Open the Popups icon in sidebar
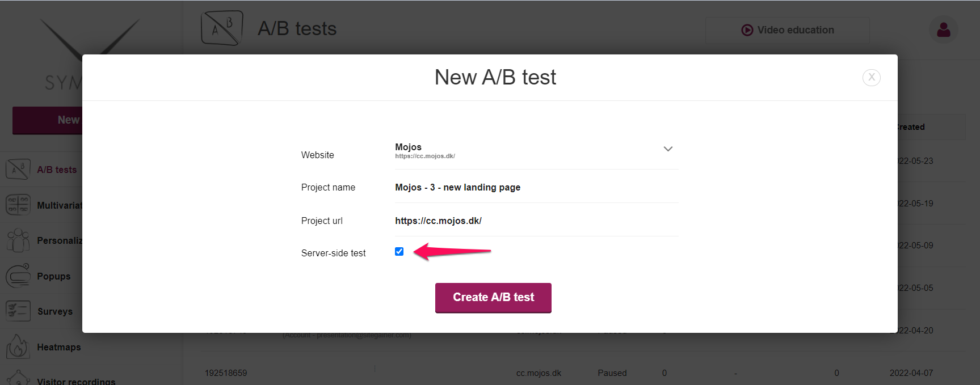 tap(18, 276)
